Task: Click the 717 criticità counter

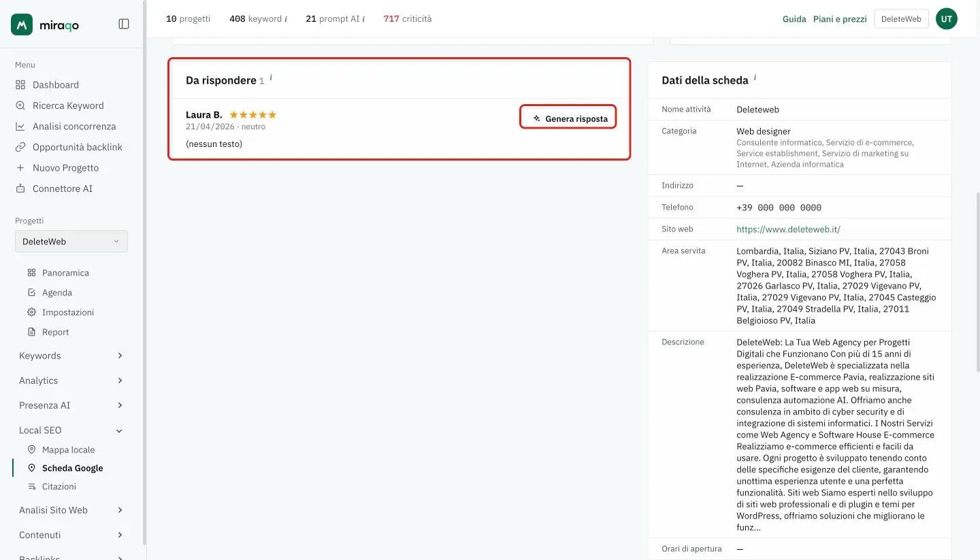Action: pyautogui.click(x=408, y=19)
